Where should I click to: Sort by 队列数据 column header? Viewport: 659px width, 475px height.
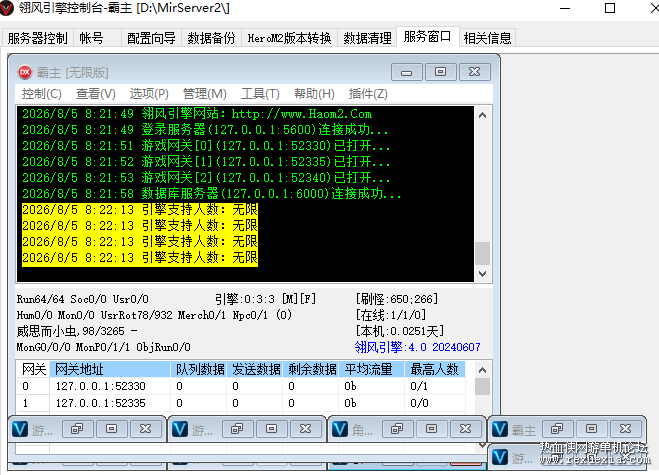click(x=199, y=369)
